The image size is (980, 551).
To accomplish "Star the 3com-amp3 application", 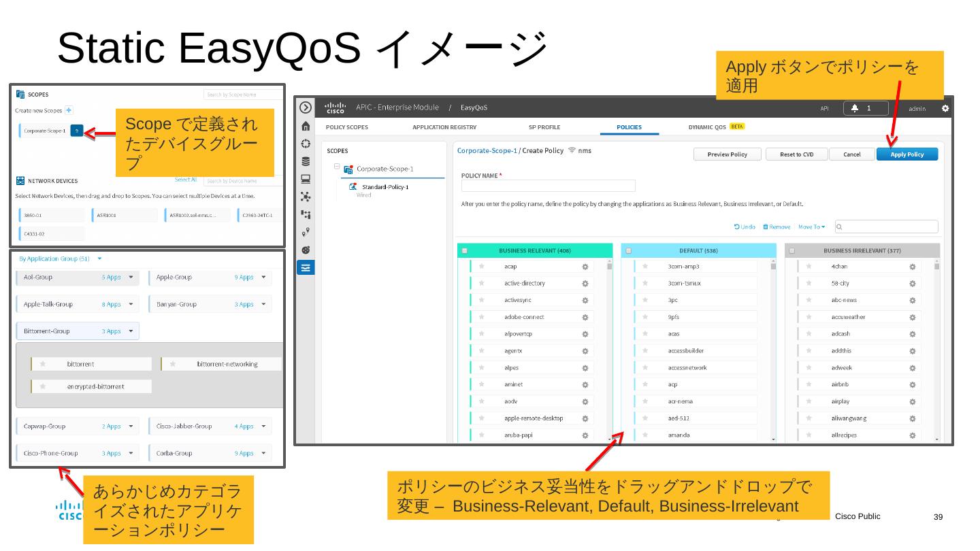I will (645, 266).
